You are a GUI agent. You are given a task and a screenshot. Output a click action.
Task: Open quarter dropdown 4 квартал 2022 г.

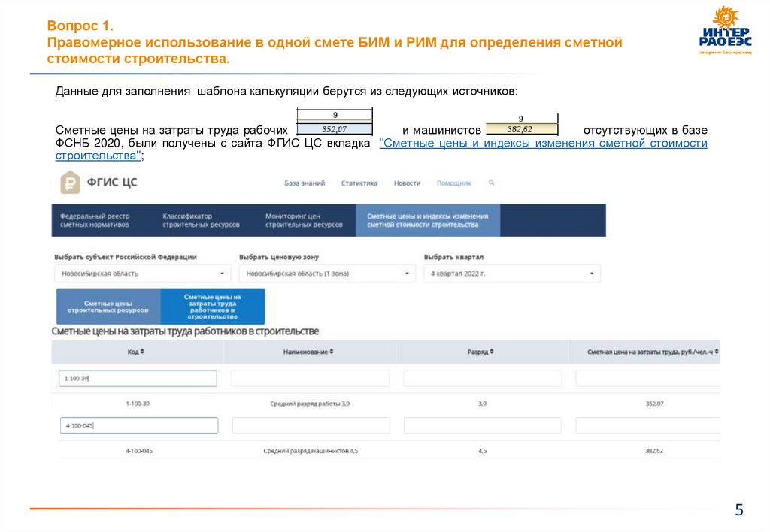point(511,274)
